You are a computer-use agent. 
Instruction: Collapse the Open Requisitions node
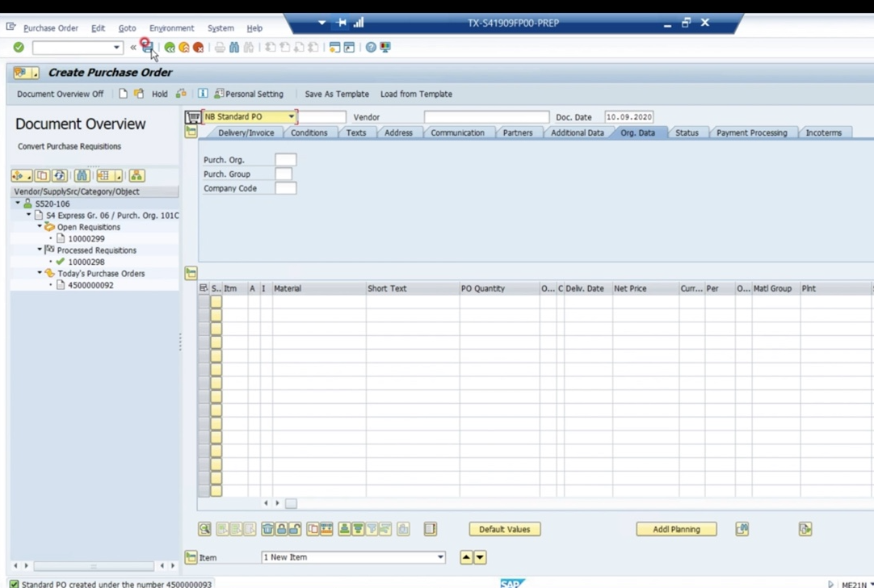tap(40, 226)
